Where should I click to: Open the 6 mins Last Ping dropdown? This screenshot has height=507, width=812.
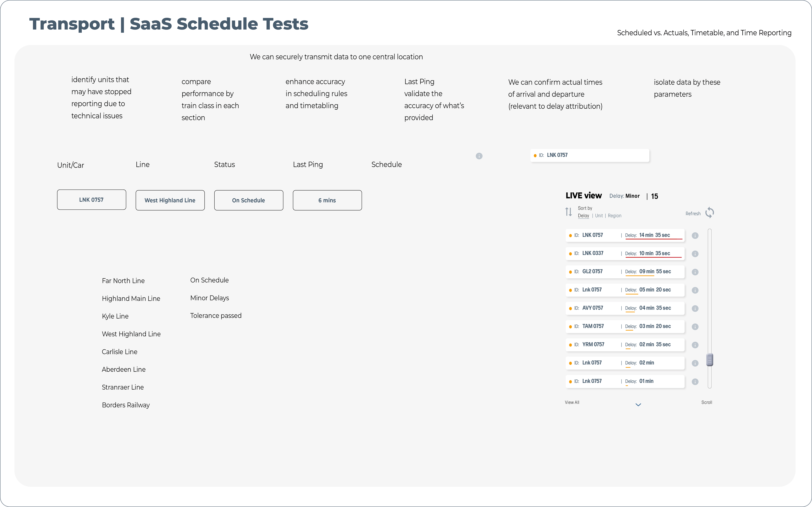click(327, 200)
